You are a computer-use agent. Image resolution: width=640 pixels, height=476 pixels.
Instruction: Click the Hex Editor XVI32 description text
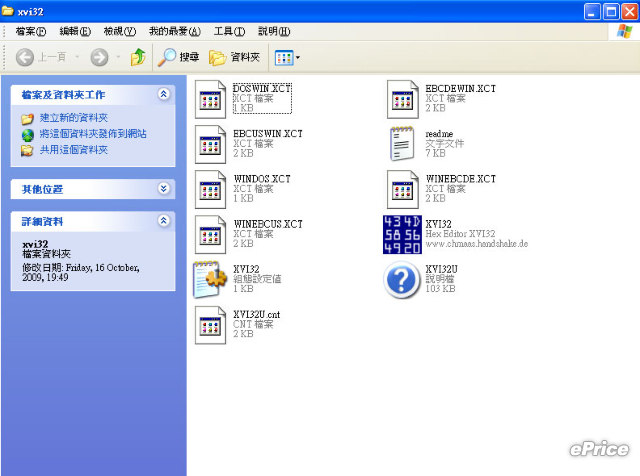click(460, 234)
